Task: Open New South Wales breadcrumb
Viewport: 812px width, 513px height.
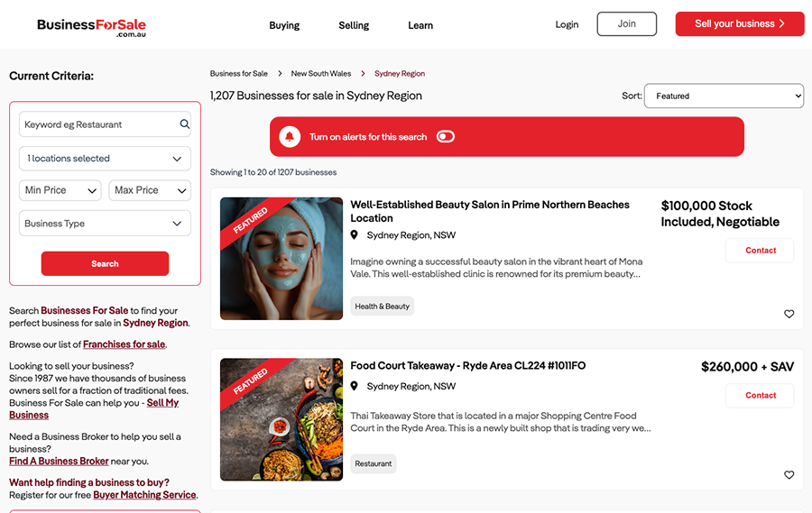Action: coord(321,74)
